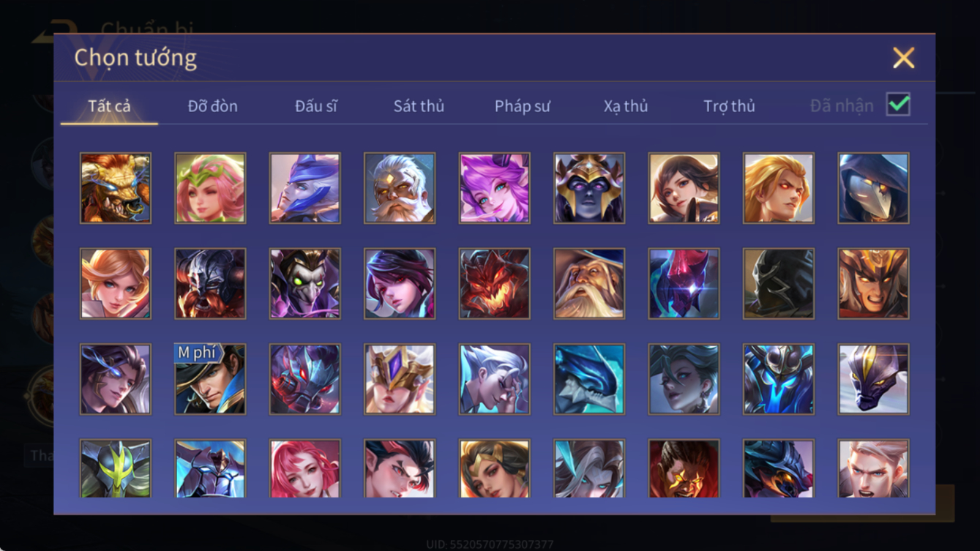980x551 pixels.
Task: Select the golden bull hero portrait
Action: click(115, 188)
